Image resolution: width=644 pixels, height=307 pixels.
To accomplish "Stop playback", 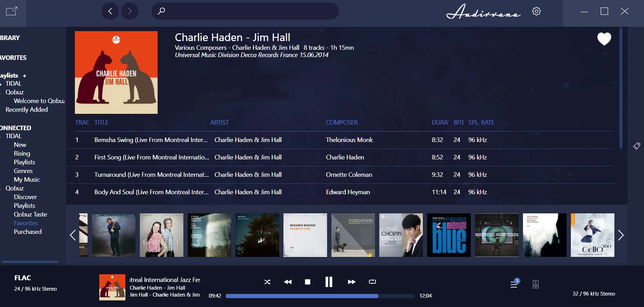I will point(308,282).
